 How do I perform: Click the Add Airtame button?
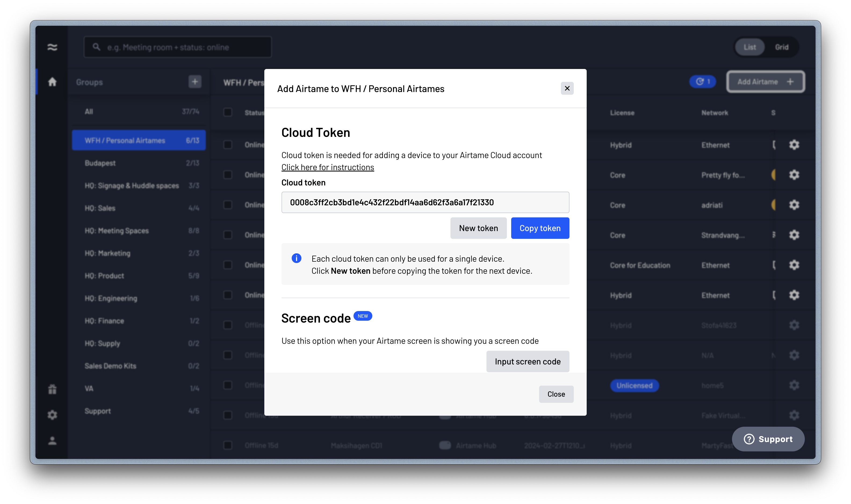point(765,82)
